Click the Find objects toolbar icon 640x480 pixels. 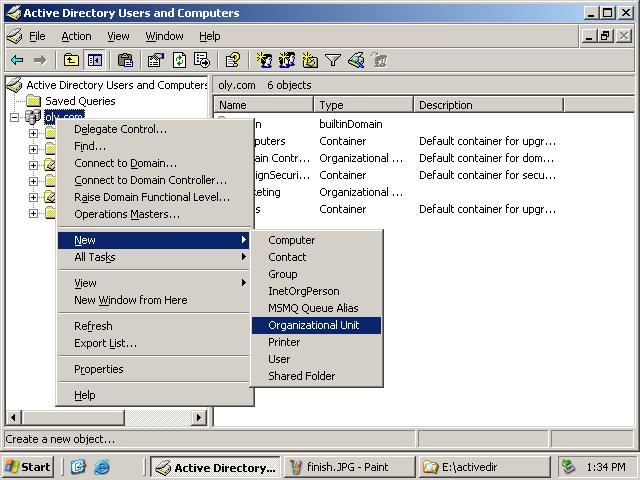click(356, 60)
